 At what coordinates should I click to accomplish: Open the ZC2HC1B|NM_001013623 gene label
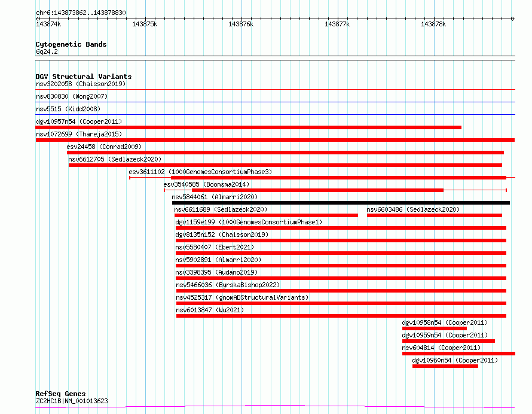point(72,401)
